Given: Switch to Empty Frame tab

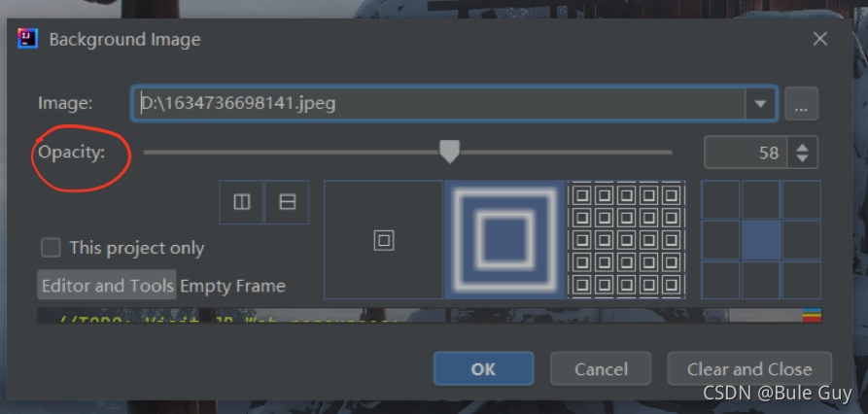Looking at the screenshot, I should pos(232,286).
